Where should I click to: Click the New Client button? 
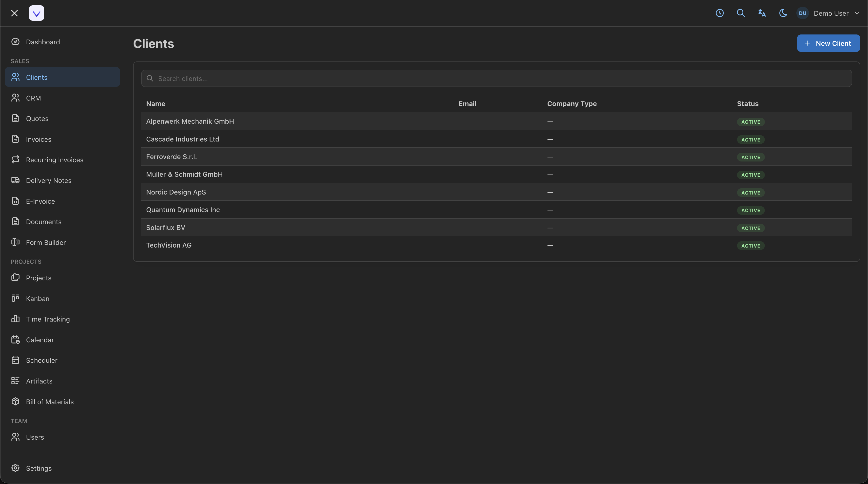tap(828, 43)
